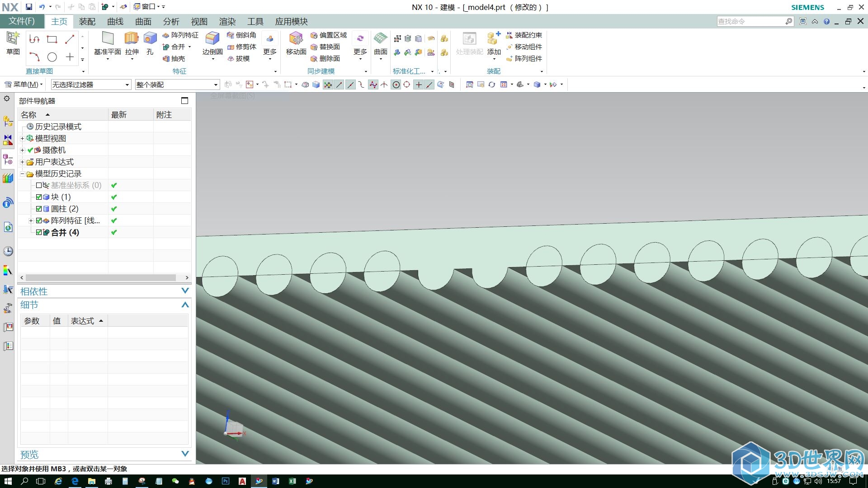Viewport: 868px width, 488px height.
Task: Toggle the snap end point option
Action: pyautogui.click(x=339, y=84)
